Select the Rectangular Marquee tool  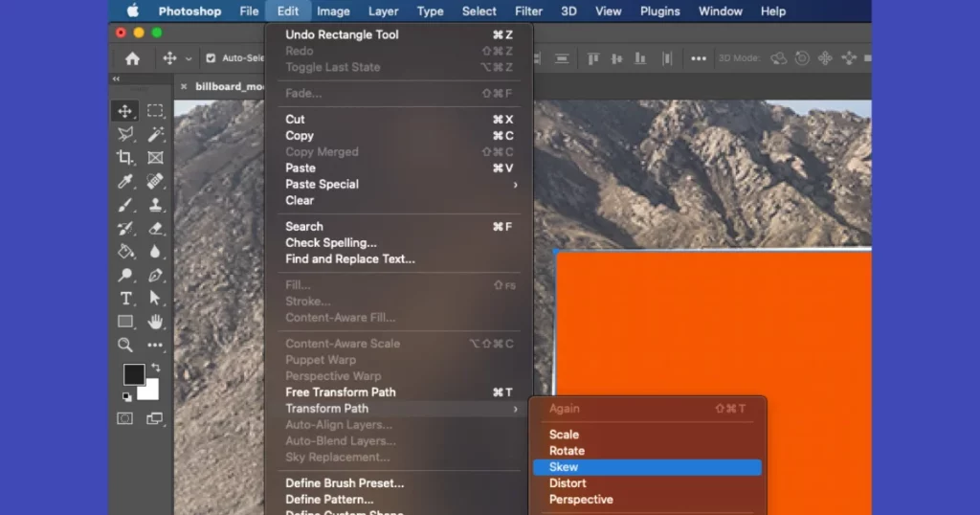tap(155, 111)
